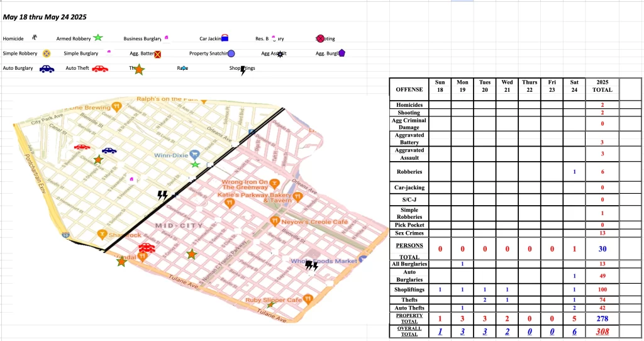Click the Neyow's Creole Café map pin
The width and height of the screenshot is (644, 341).
(x=275, y=221)
